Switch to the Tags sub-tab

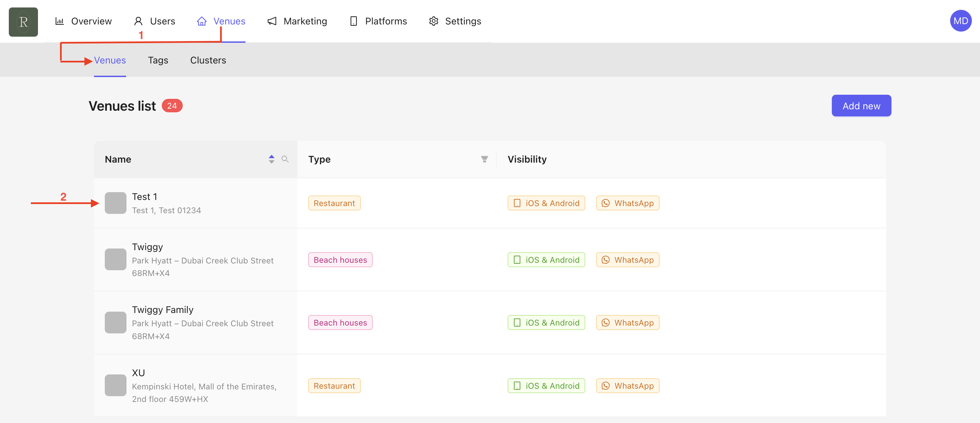click(x=158, y=60)
